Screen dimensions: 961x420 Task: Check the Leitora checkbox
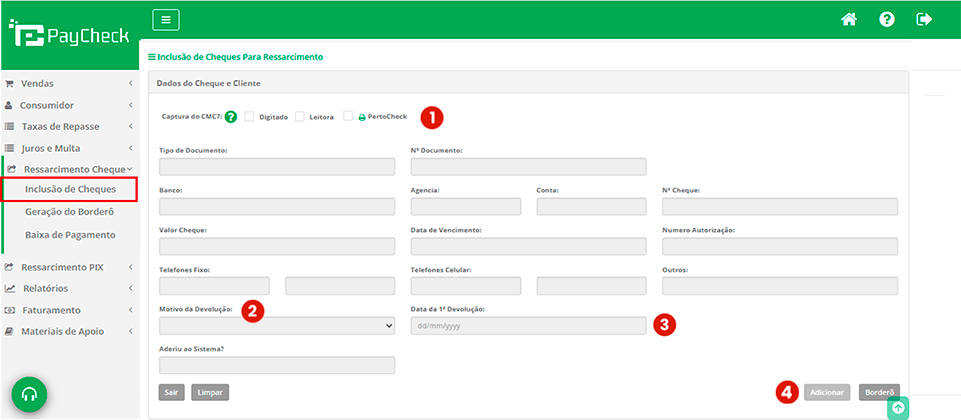300,116
